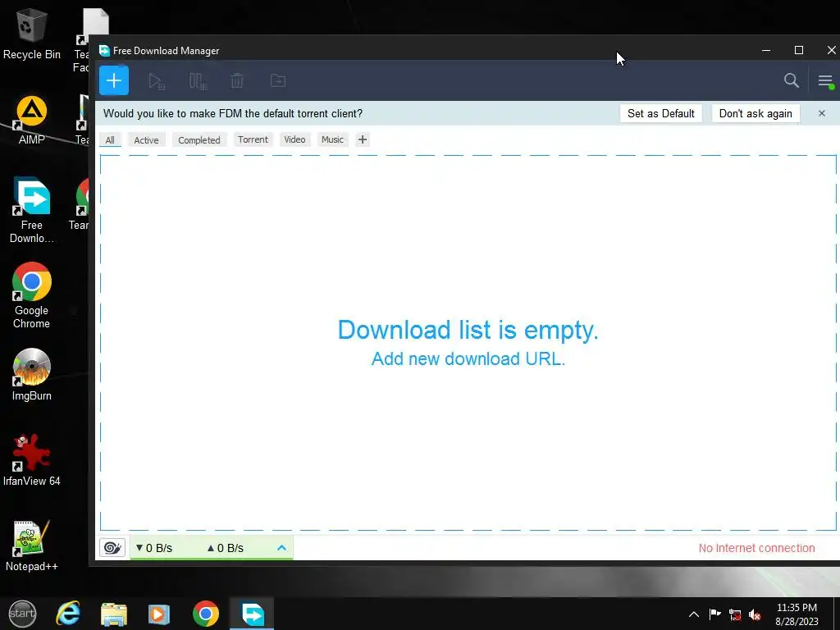Click the Move to folder icon
The width and height of the screenshot is (840, 630).
tap(277, 81)
